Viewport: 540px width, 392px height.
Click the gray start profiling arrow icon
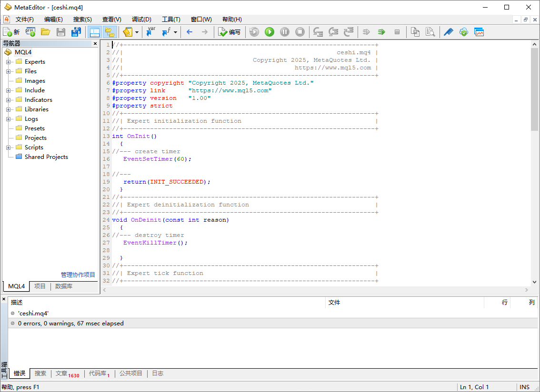coord(366,32)
